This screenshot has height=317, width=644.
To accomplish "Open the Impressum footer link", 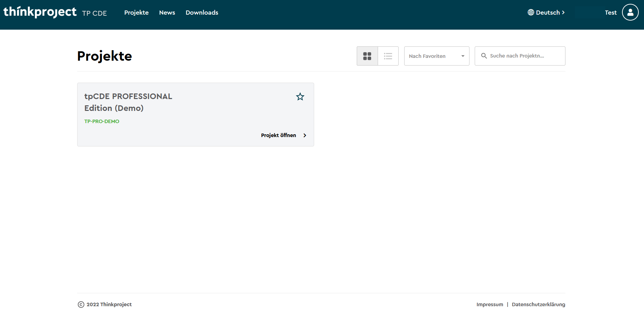I will 490,304.
